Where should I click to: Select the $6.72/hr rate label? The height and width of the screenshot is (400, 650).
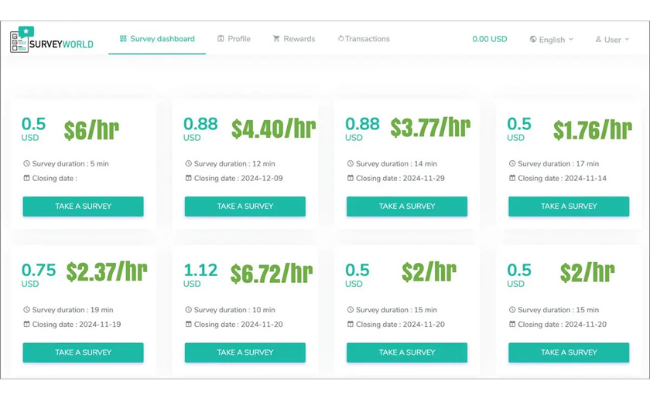[x=272, y=274]
